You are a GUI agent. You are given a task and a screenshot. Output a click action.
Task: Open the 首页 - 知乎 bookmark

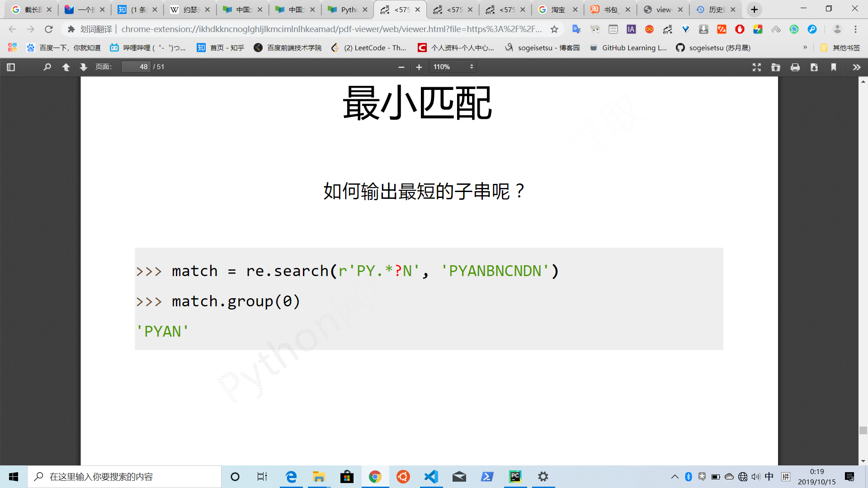(221, 47)
